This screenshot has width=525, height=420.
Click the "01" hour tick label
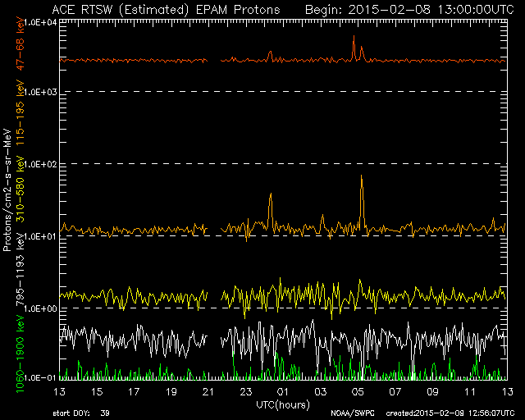283,391
